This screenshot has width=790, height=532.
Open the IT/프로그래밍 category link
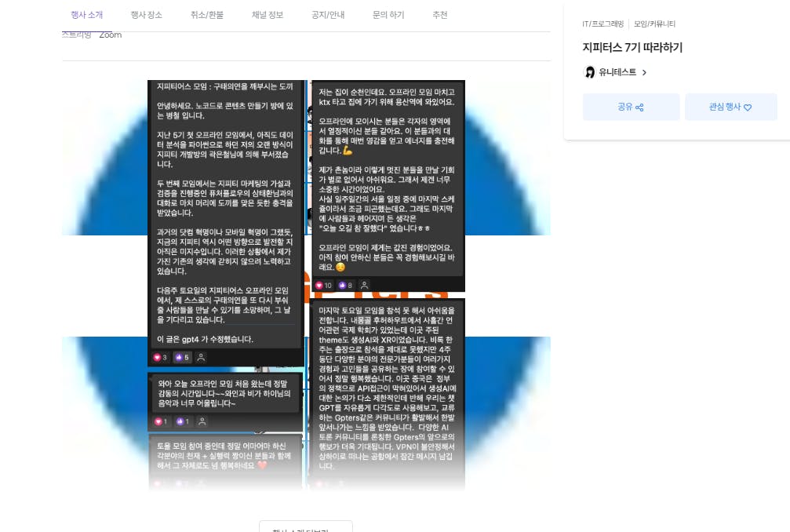[603, 24]
